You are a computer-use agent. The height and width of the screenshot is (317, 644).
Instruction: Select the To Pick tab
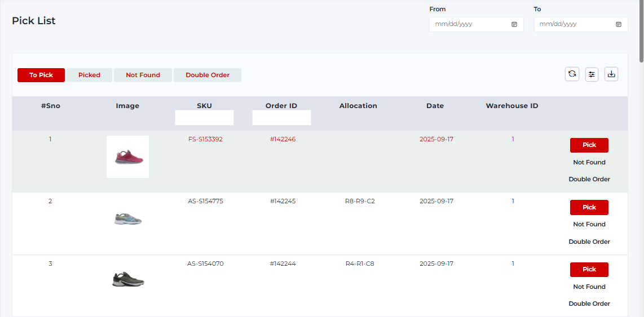point(41,75)
